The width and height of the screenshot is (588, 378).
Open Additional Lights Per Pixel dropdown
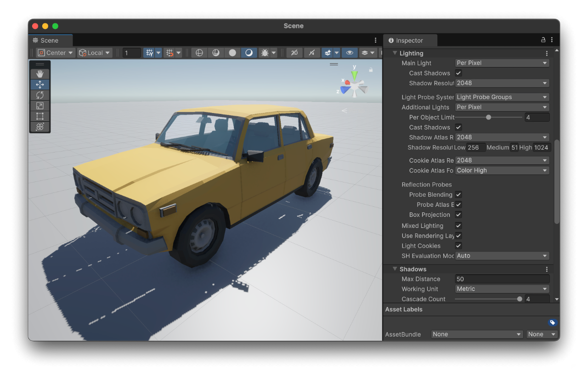(502, 107)
